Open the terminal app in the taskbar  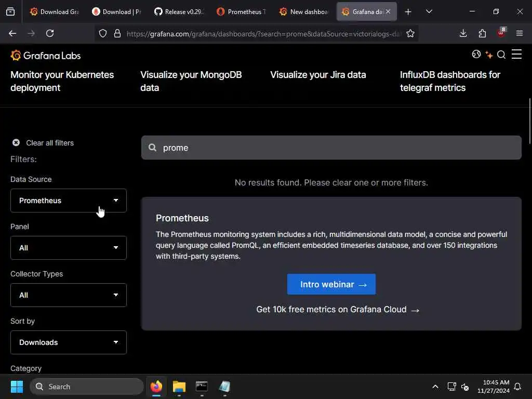pos(202,387)
